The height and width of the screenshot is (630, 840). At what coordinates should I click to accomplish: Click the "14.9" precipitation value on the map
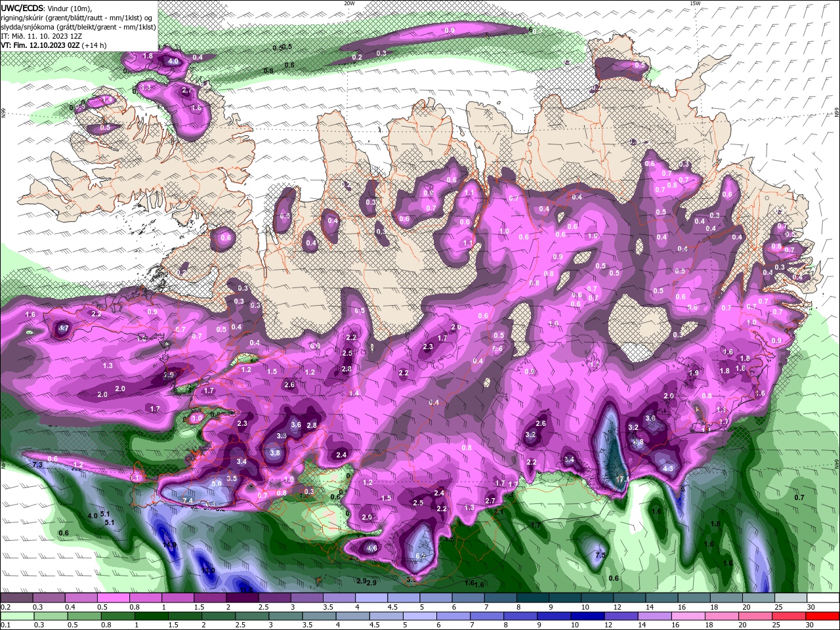(x=170, y=545)
